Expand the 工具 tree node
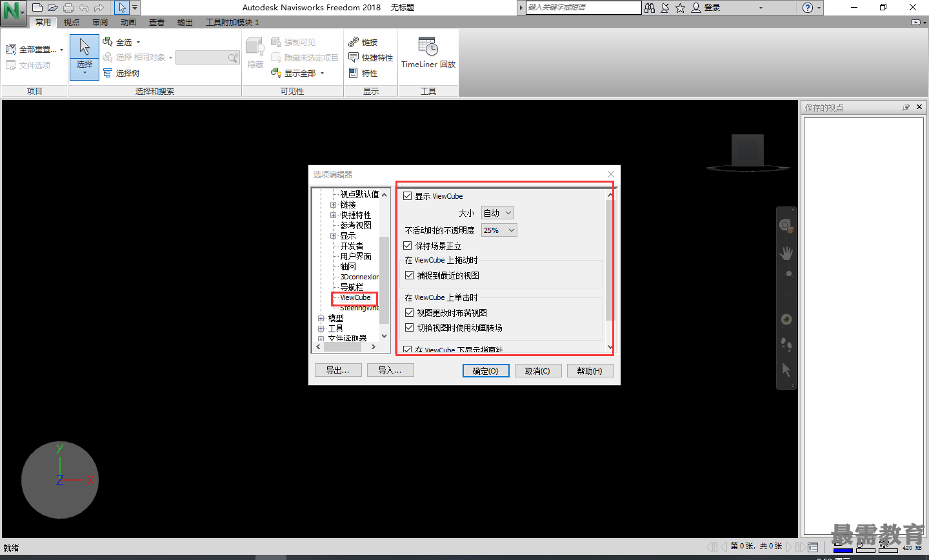The width and height of the screenshot is (929, 560). (321, 328)
